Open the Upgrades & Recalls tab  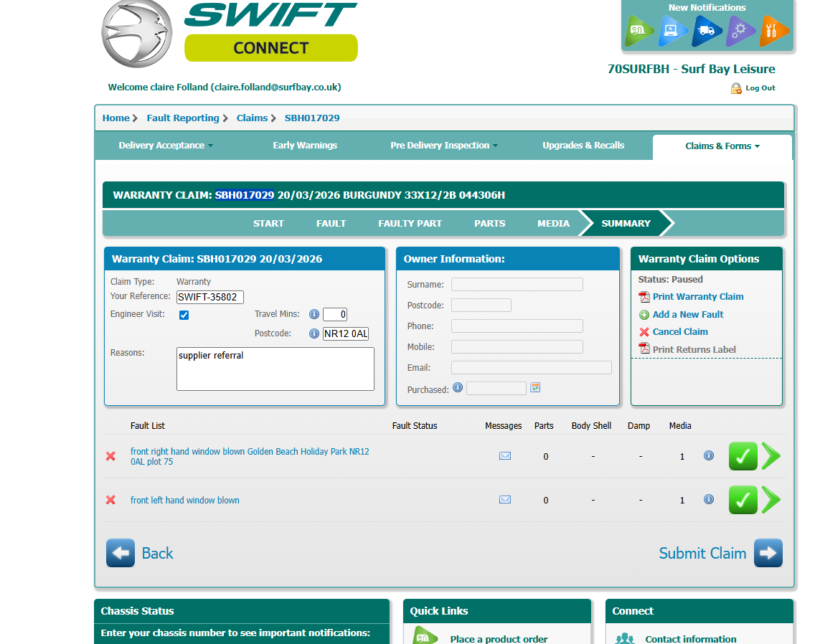[x=583, y=146]
